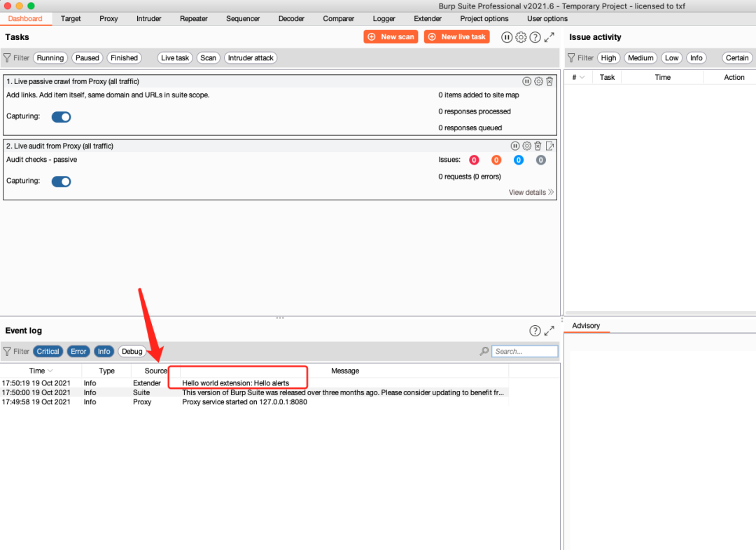The height and width of the screenshot is (550, 756).
Task: Toggle Scan tasks filter
Action: click(209, 58)
